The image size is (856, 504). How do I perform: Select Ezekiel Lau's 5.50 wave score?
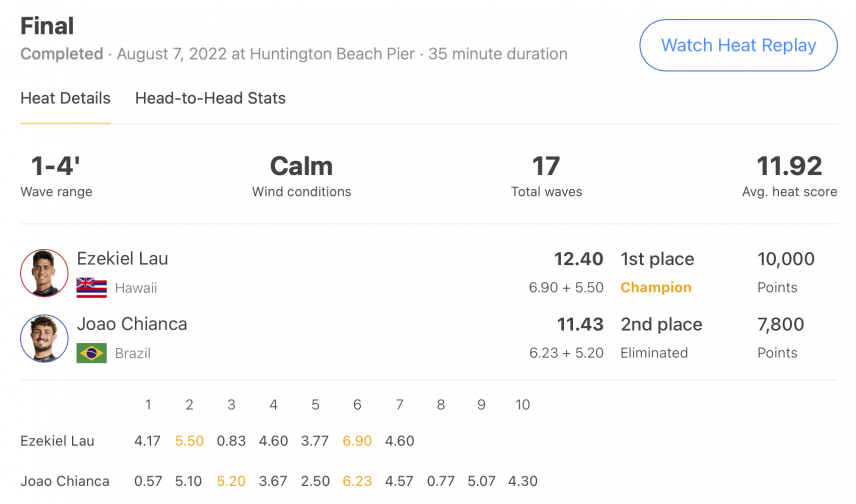pos(189,441)
